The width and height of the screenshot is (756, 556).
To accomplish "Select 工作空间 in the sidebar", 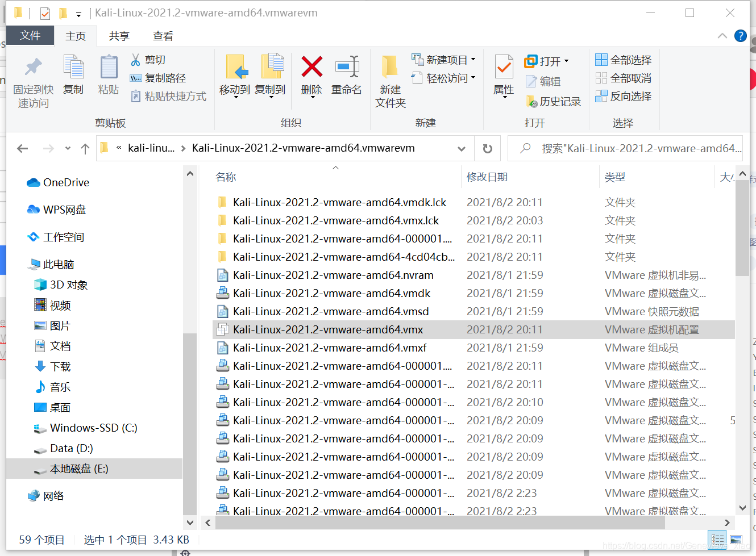I will point(56,237).
